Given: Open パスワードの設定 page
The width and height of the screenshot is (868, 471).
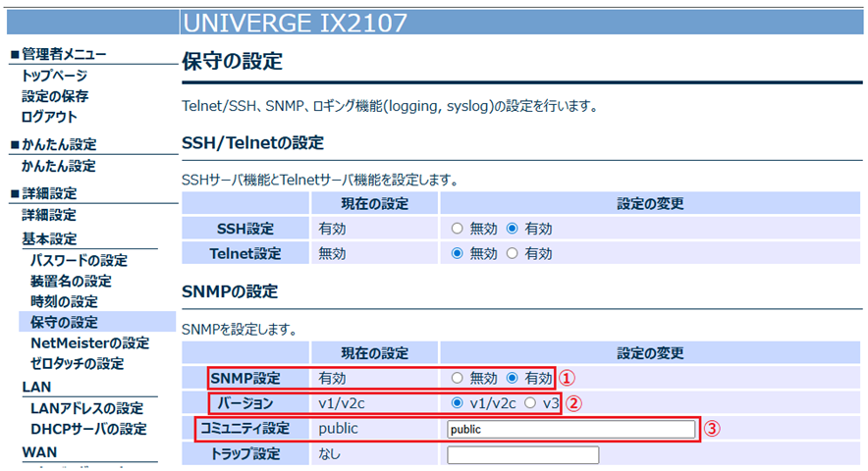Looking at the screenshot, I should pyautogui.click(x=79, y=260).
